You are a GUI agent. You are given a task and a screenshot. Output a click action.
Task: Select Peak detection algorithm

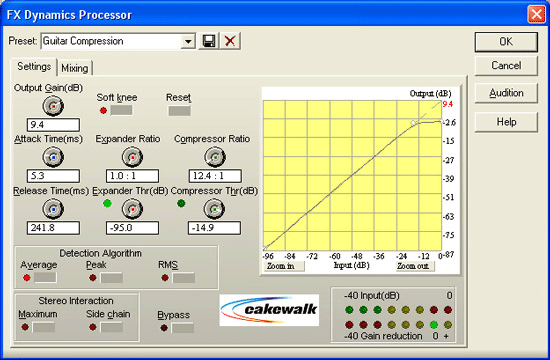click(112, 278)
